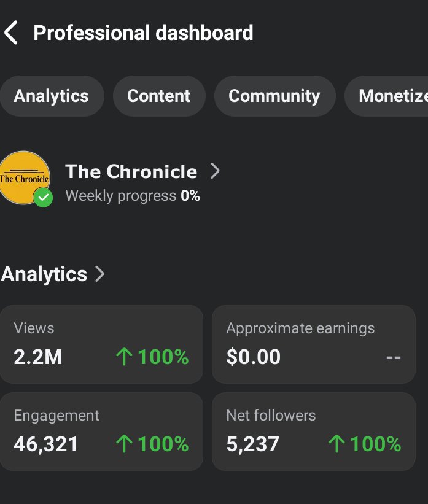428x504 pixels.
Task: Tap the Professional dashboard title
Action: click(144, 33)
